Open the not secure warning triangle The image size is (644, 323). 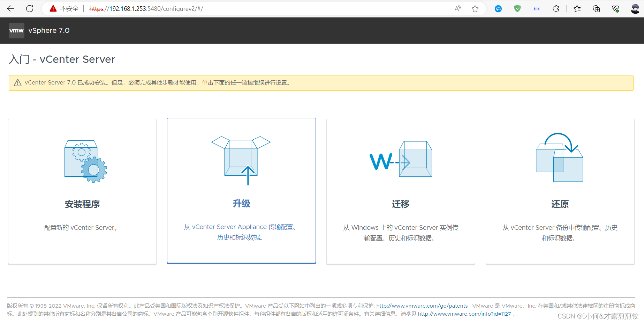pos(53,9)
